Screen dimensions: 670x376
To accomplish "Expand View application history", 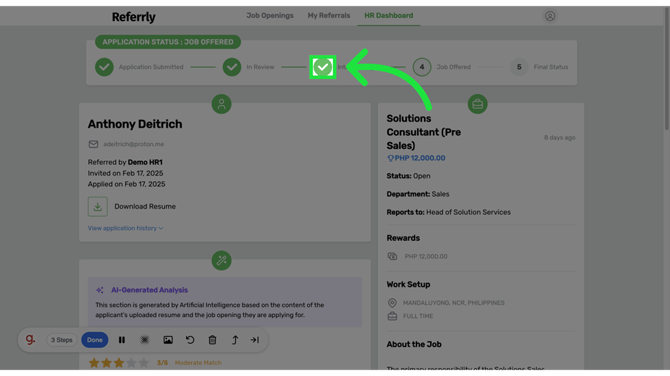I will pos(126,228).
